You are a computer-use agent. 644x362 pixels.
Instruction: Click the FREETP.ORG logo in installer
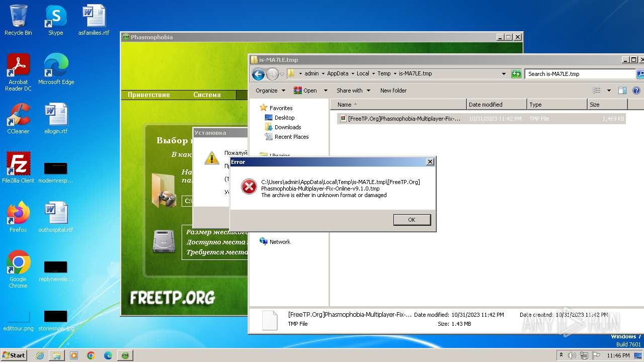click(173, 297)
